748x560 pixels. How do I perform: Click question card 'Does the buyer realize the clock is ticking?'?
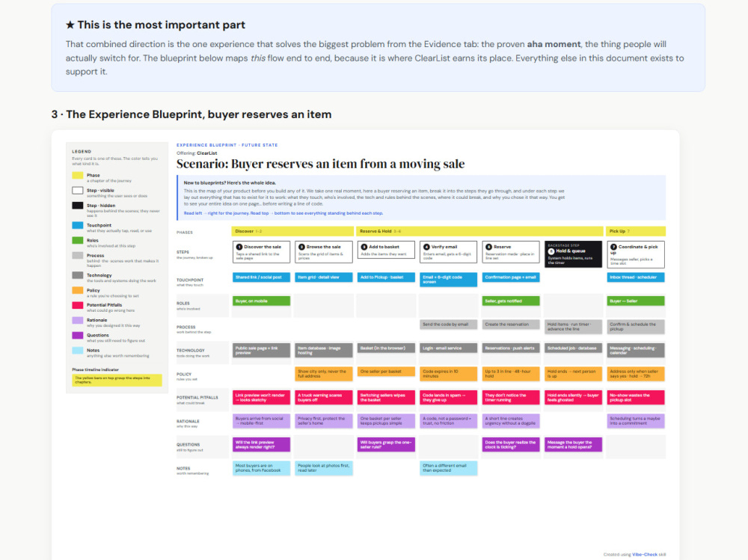tap(511, 445)
